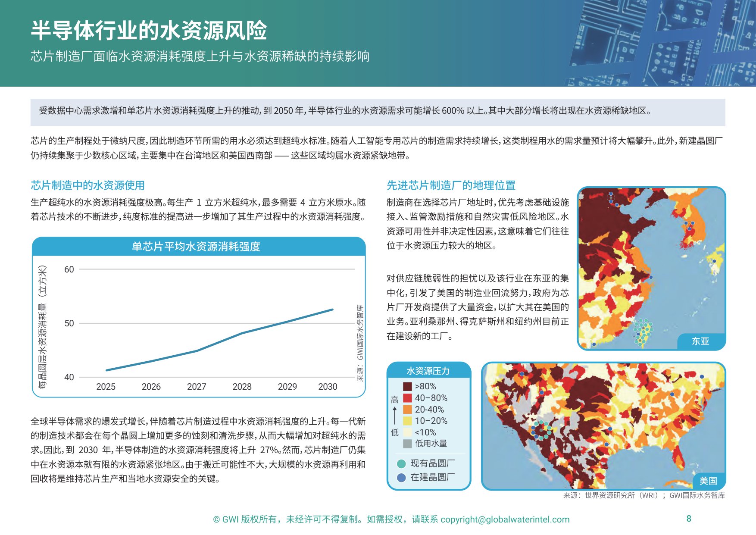The image size is (756, 535).
Task: Select the dark red >80% legend swatch
Action: [x=408, y=387]
